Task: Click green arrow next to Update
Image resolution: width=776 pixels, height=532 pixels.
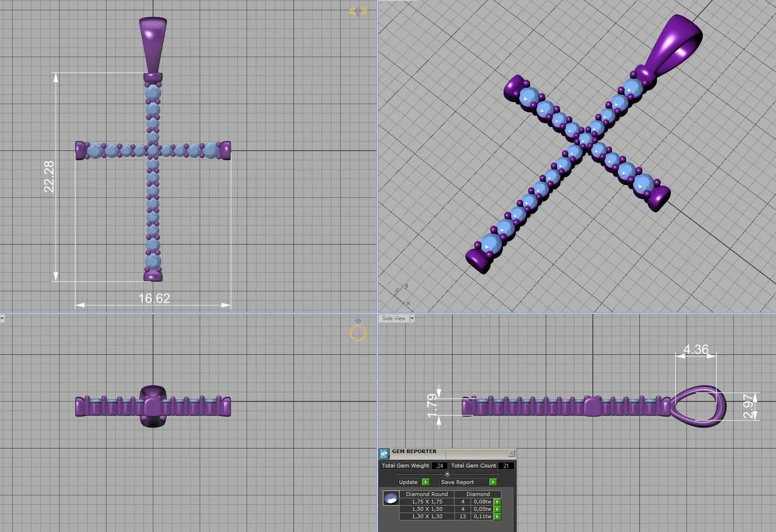Action: 425,482
